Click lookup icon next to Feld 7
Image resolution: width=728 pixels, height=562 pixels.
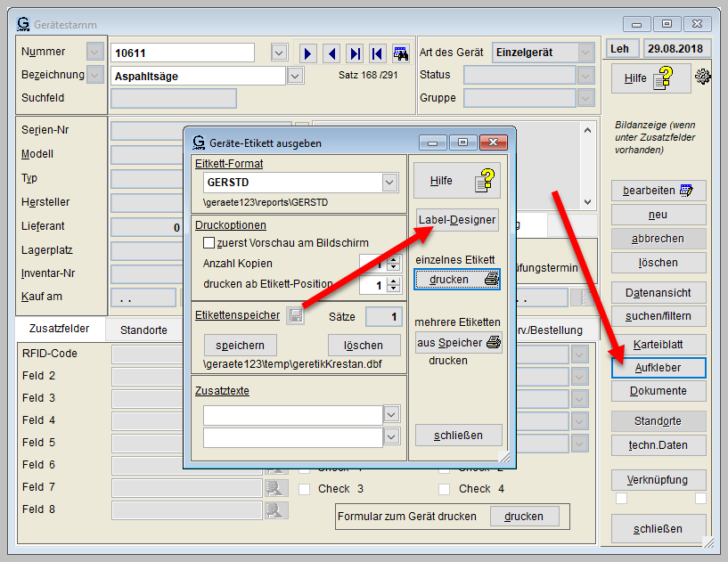point(276,487)
